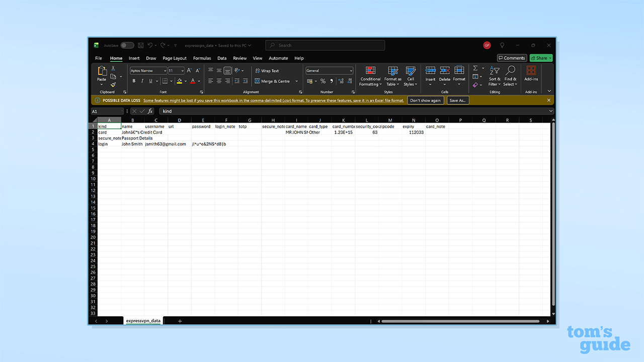Viewport: 644px width, 362px height.
Task: Toggle Bold formatting
Action: (134, 81)
